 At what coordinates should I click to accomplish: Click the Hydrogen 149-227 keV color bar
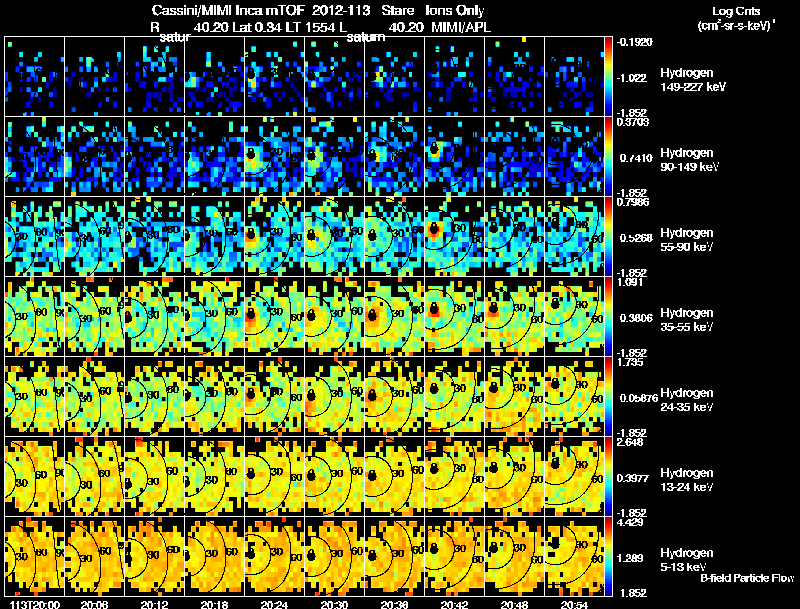608,76
